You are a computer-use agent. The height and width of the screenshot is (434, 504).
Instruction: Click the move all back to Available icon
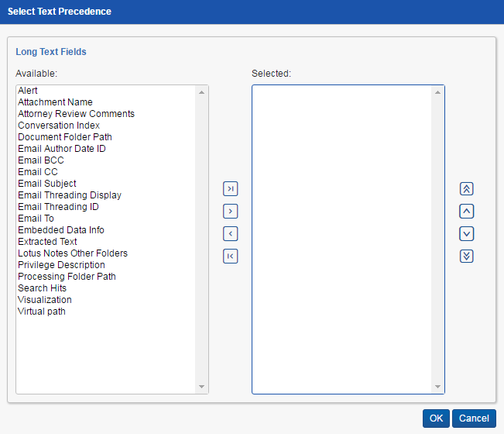tap(231, 256)
